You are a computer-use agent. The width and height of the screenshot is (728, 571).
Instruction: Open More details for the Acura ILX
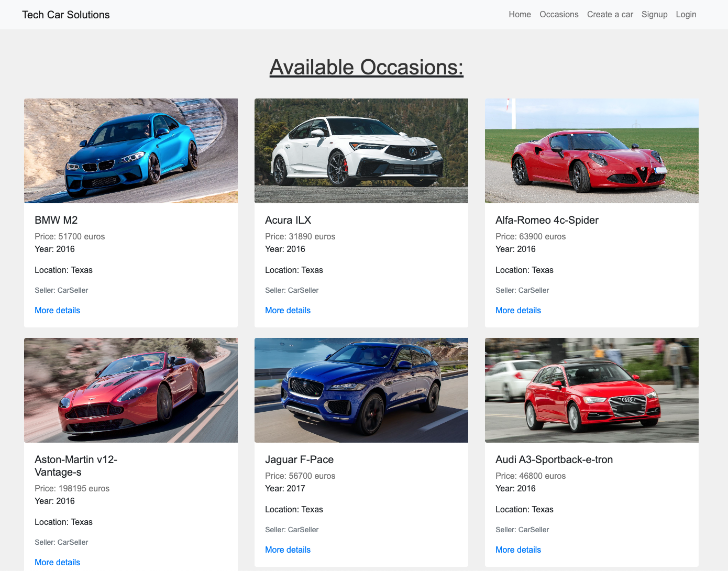point(288,310)
